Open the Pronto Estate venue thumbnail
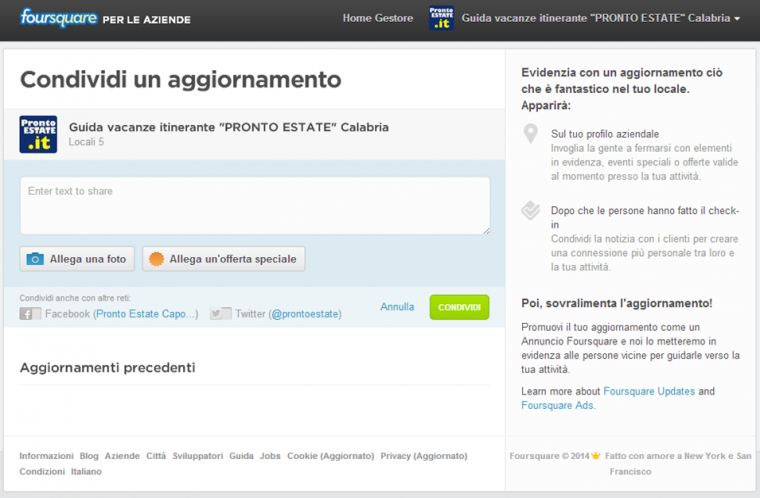Viewport: 760px width, 498px height. pos(38,134)
